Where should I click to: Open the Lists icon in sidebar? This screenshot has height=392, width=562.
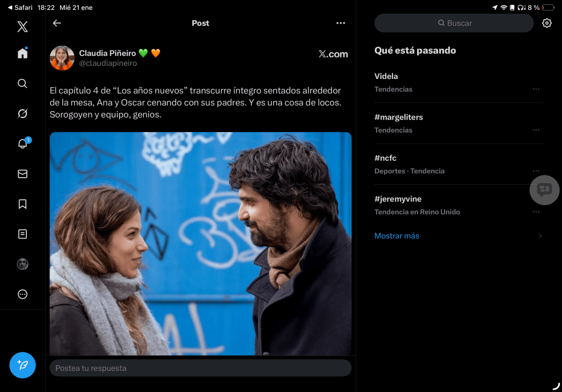[x=23, y=234]
